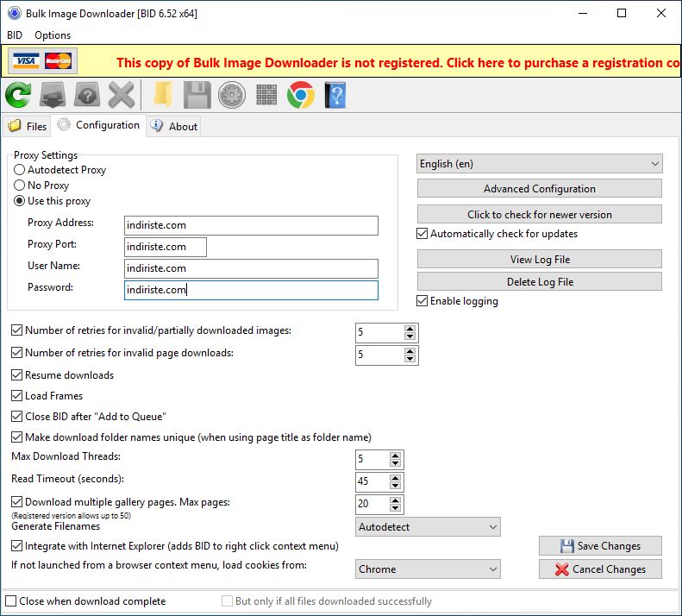Click the not-registered purchase banner text
The image size is (682, 616).
[397, 63]
